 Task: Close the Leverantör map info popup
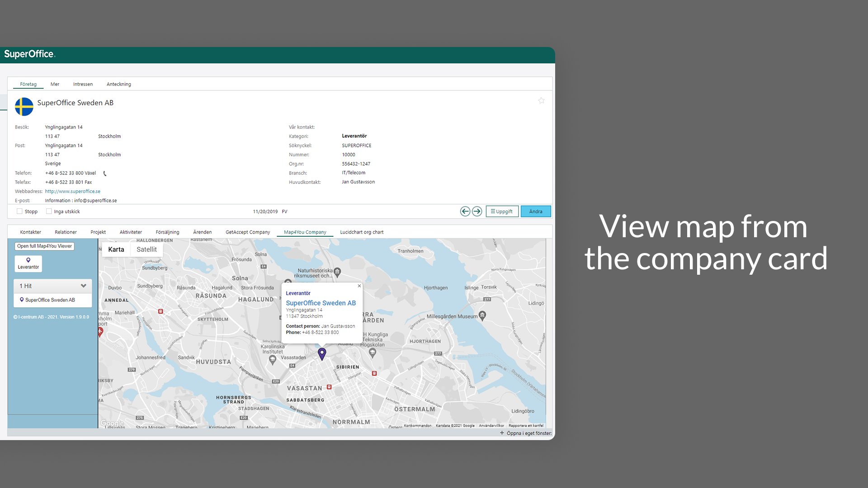359,286
